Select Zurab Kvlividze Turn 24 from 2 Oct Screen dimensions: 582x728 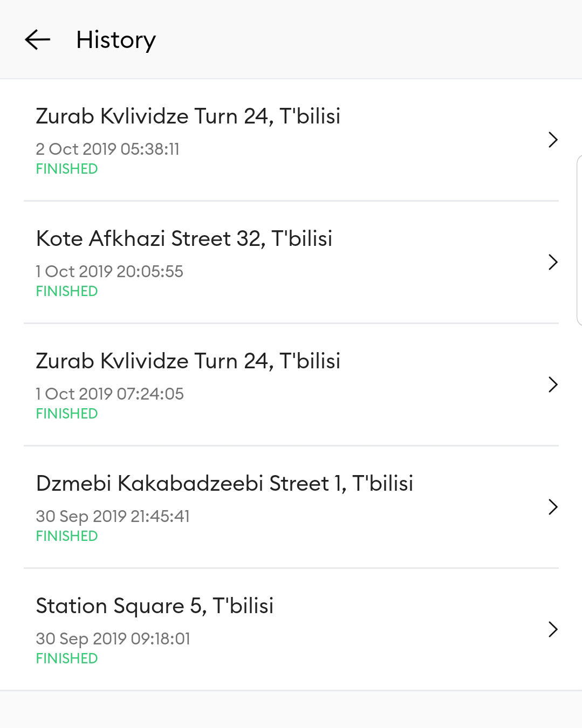(291, 140)
